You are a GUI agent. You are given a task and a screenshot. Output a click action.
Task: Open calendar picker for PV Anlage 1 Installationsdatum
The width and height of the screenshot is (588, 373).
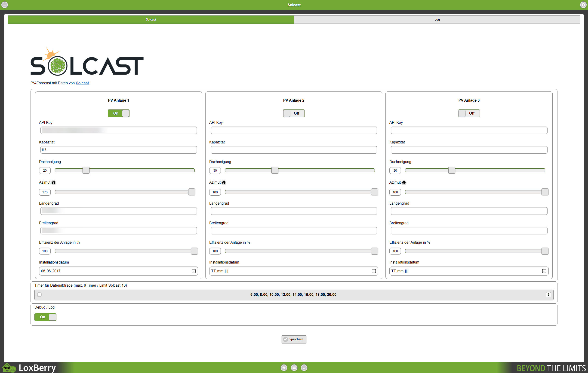[x=194, y=271]
